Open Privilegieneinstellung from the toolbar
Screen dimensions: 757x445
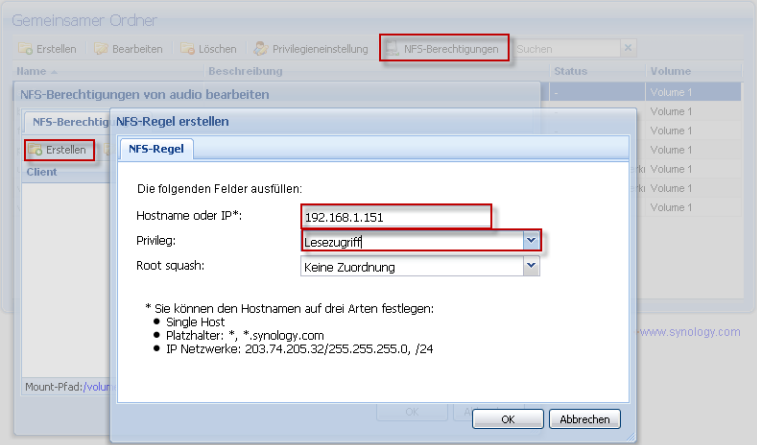pyautogui.click(x=261, y=49)
